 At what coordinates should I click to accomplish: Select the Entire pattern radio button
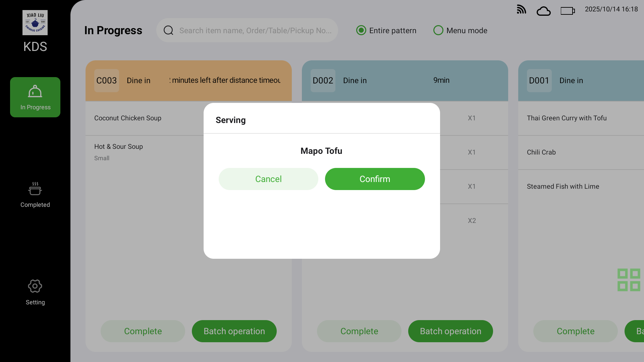(361, 31)
